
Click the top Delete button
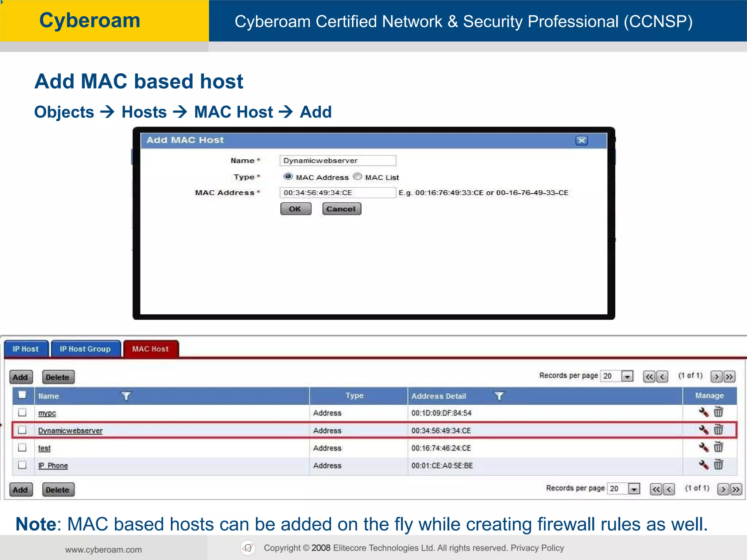(x=58, y=377)
